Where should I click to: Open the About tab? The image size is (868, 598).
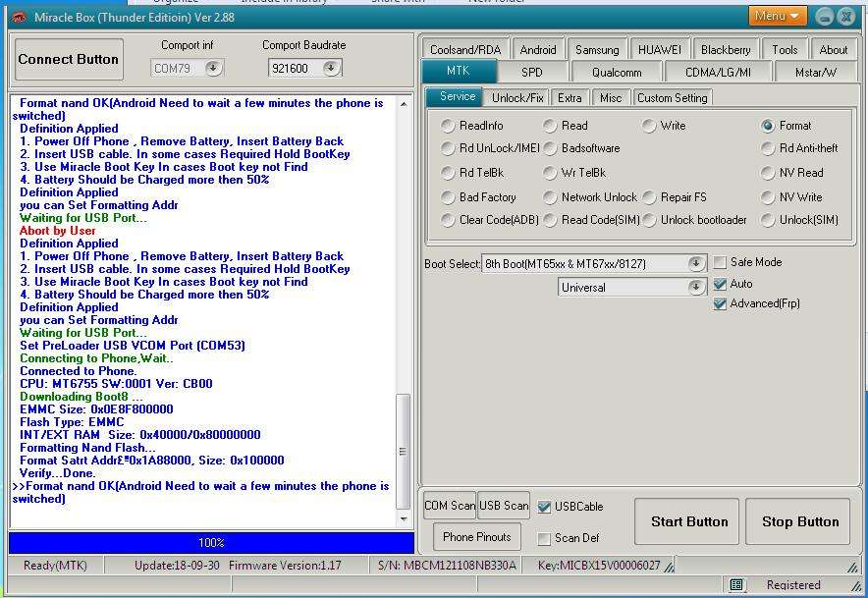click(833, 49)
